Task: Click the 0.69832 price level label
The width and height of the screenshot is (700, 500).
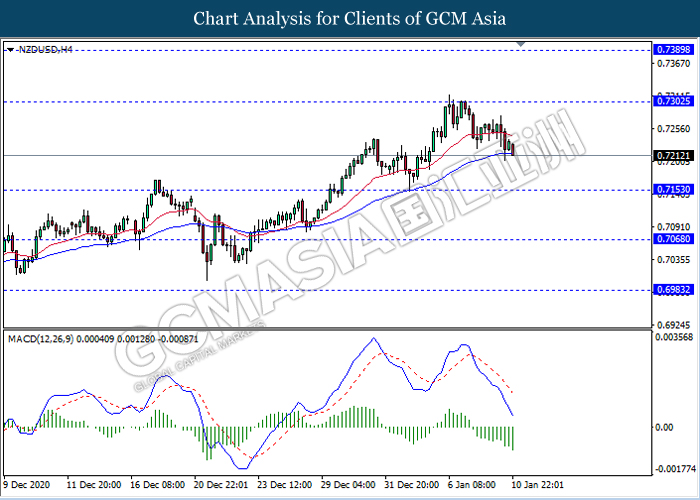Action: (x=673, y=290)
